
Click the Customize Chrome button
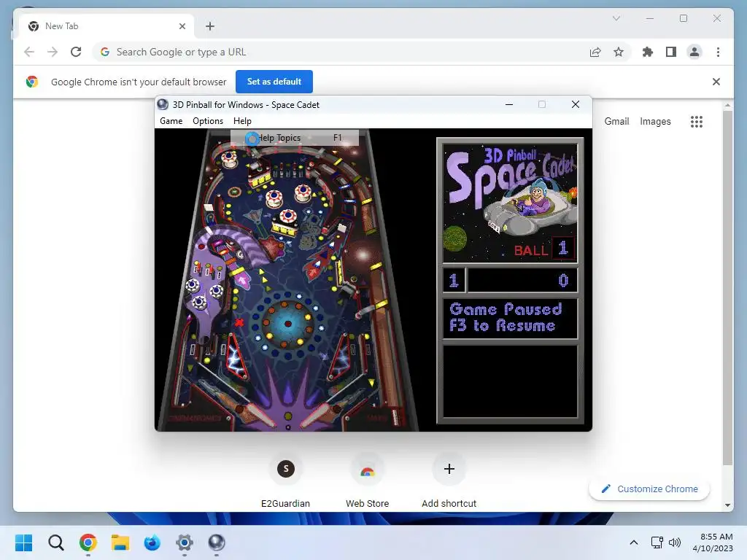pyautogui.click(x=649, y=489)
